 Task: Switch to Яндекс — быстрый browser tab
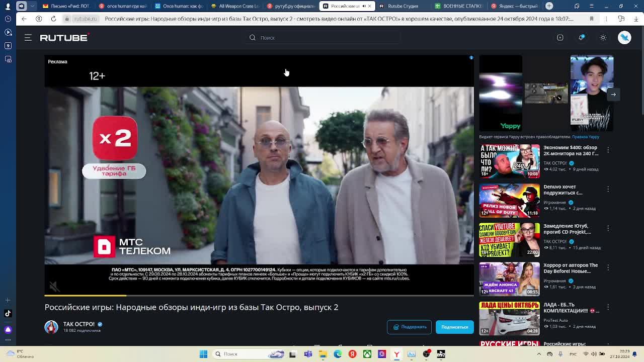pos(514,6)
